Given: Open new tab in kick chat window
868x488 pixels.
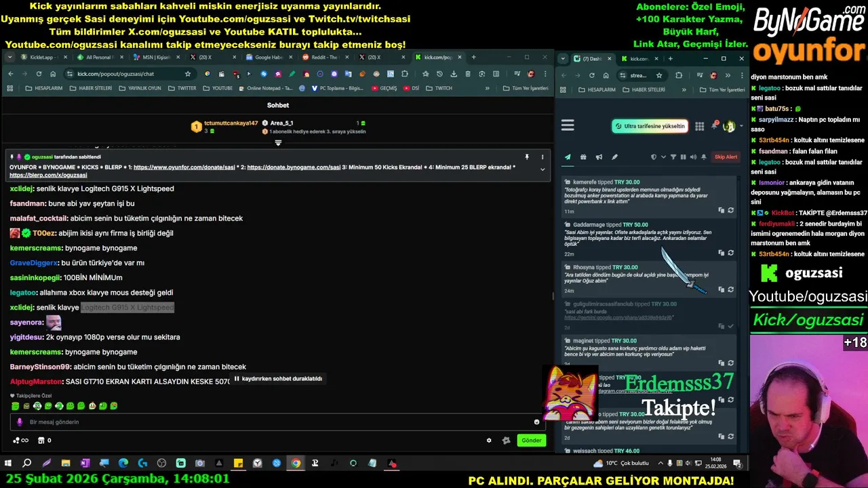Looking at the screenshot, I should pyautogui.click(x=473, y=57).
